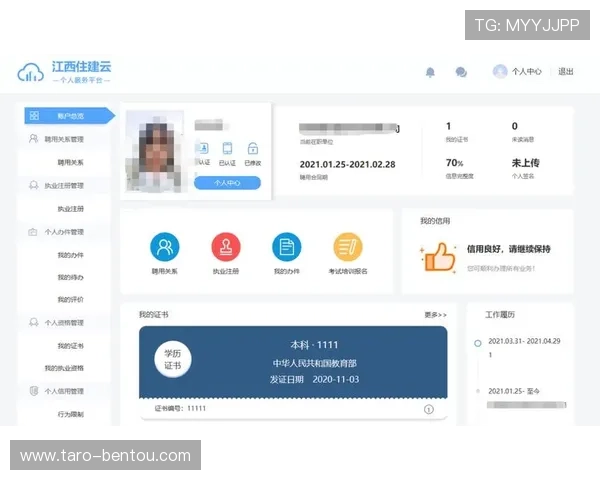600x480 pixels.
Task: Open the red stamp 执业注册 shortcut
Action: [226, 247]
